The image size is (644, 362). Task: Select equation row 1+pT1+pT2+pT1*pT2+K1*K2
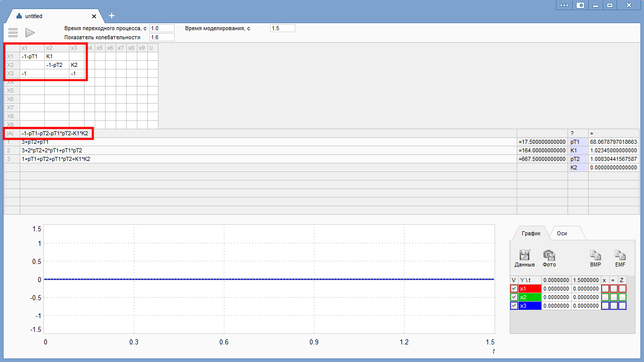pyautogui.click(x=268, y=159)
